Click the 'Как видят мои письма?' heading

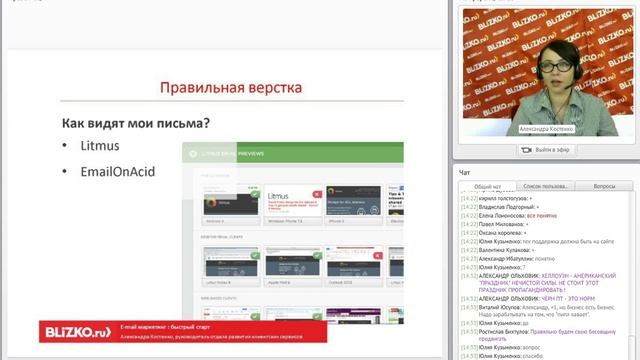pos(136,123)
